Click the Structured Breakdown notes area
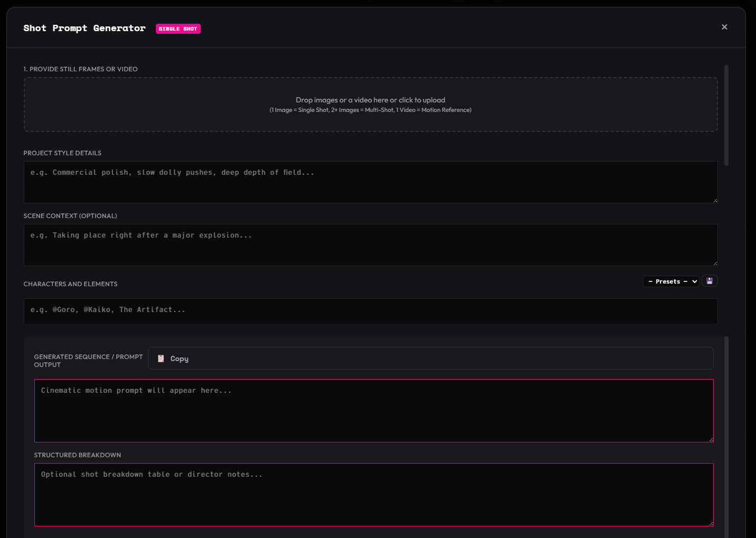This screenshot has width=756, height=538. point(374,495)
